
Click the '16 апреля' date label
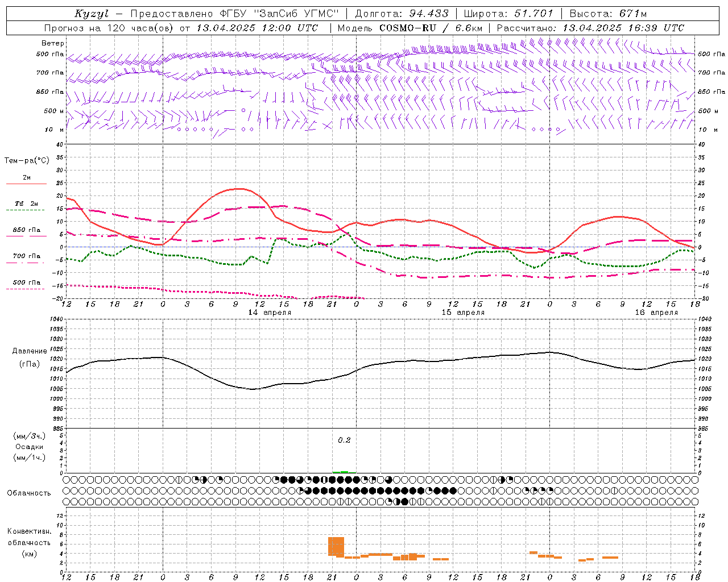[x=656, y=313]
